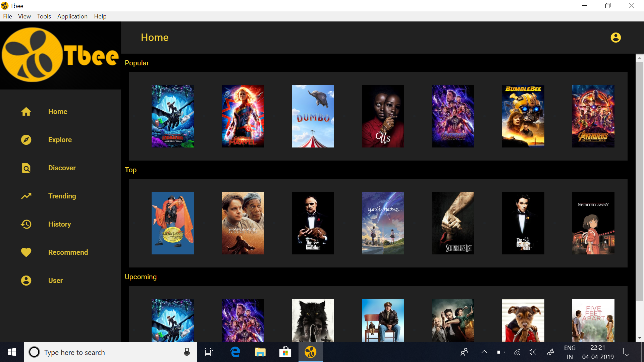Viewport: 644px width, 362px height.
Task: Open the Tools menu
Action: (x=44, y=16)
